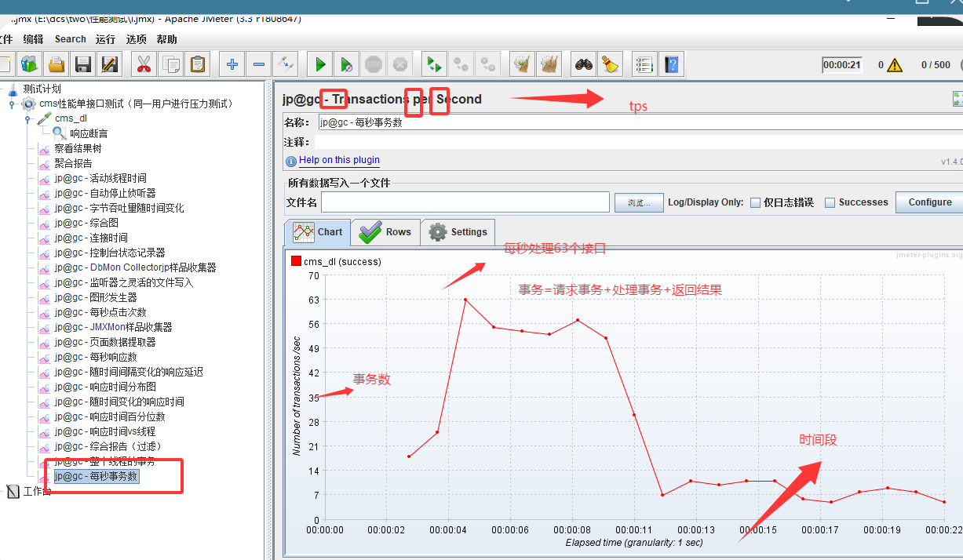Click the 浏览... browse button
Screen dimensions: 963x560
pos(639,202)
